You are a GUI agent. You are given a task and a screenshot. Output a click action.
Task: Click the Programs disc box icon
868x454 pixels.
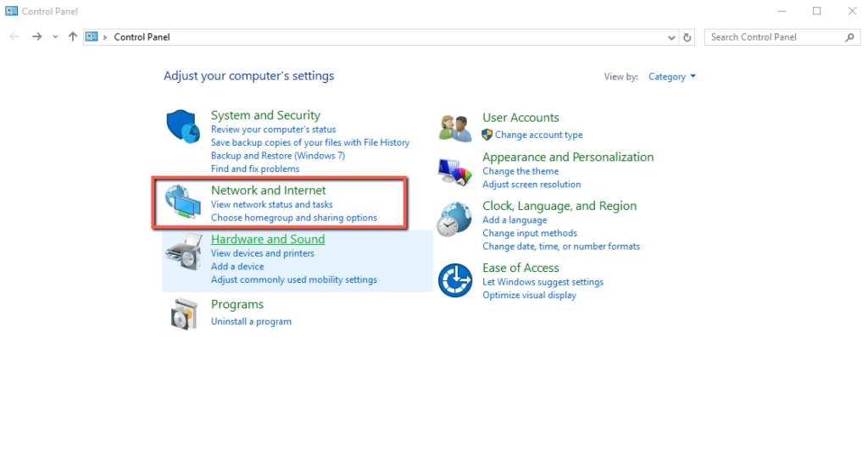(182, 313)
